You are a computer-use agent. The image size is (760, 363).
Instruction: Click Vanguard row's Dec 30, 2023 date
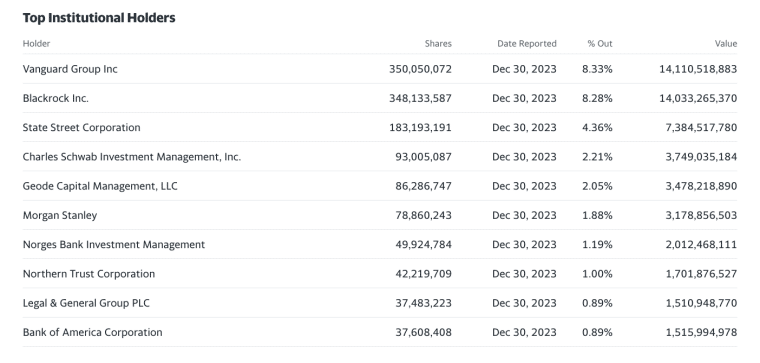click(x=524, y=69)
